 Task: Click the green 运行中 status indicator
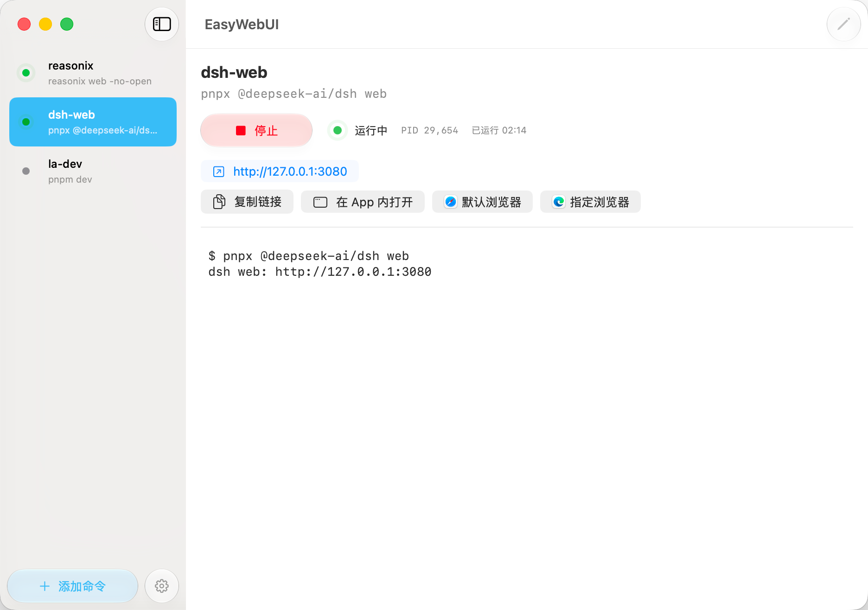[338, 130]
